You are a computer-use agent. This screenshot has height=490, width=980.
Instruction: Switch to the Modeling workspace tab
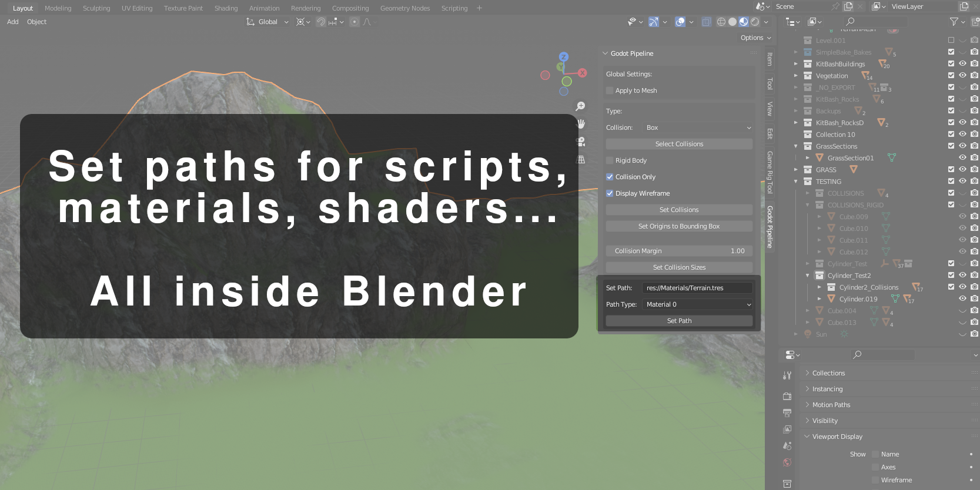[58, 8]
